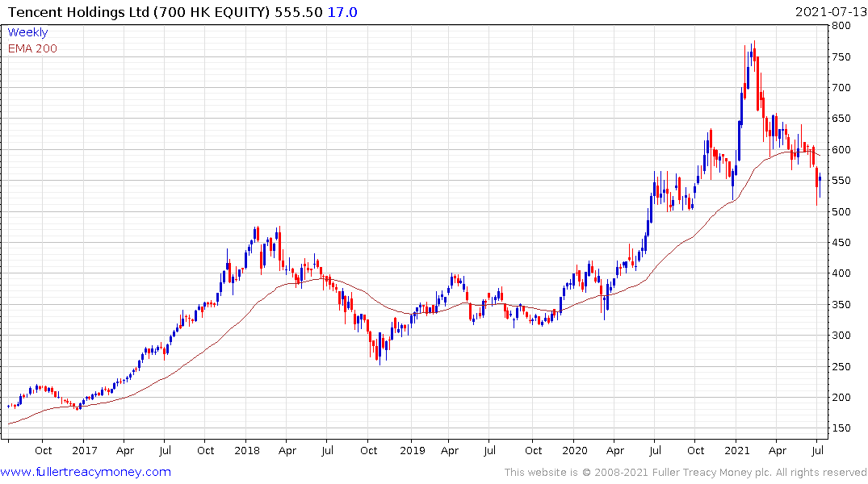Select the 2020 year label on the time axis
868x484 pixels.
(575, 450)
